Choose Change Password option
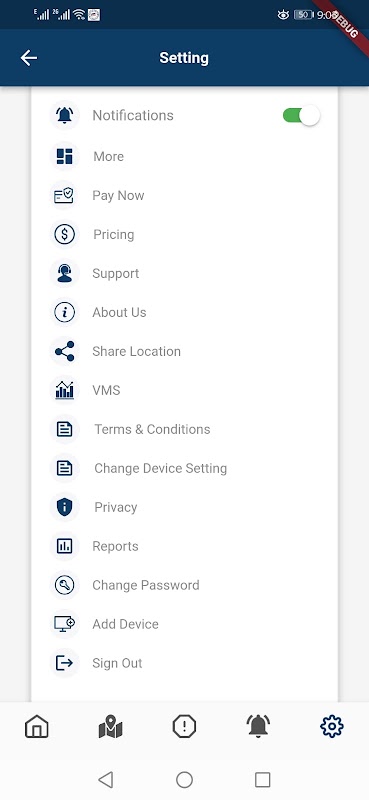 [x=145, y=585]
